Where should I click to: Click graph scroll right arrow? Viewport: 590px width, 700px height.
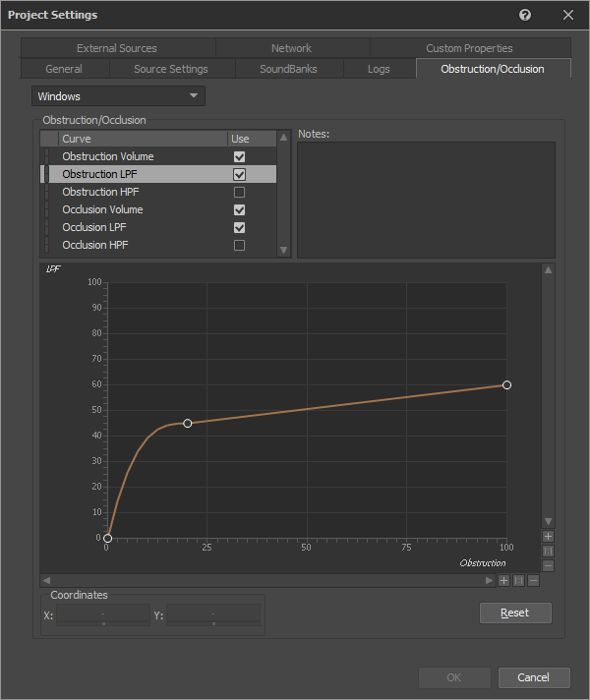489,580
